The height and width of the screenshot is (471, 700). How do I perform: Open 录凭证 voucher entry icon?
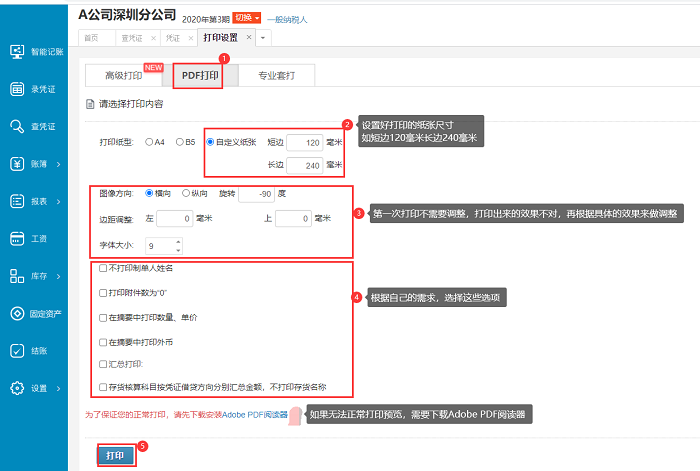17,89
